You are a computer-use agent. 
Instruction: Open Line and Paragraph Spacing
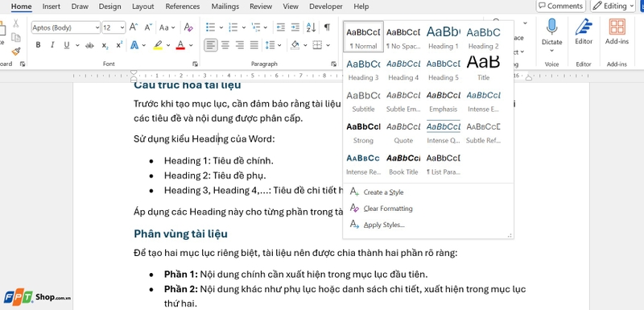pyautogui.click(x=270, y=45)
